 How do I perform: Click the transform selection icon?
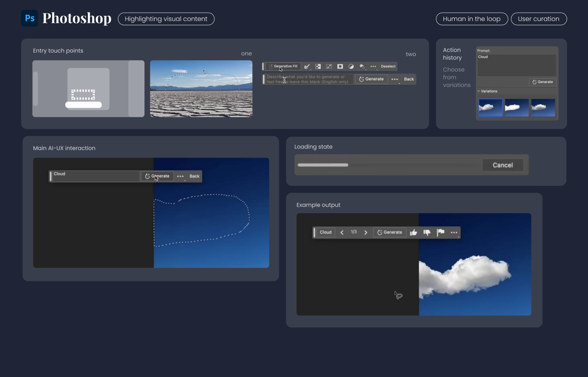pyautogui.click(x=329, y=66)
